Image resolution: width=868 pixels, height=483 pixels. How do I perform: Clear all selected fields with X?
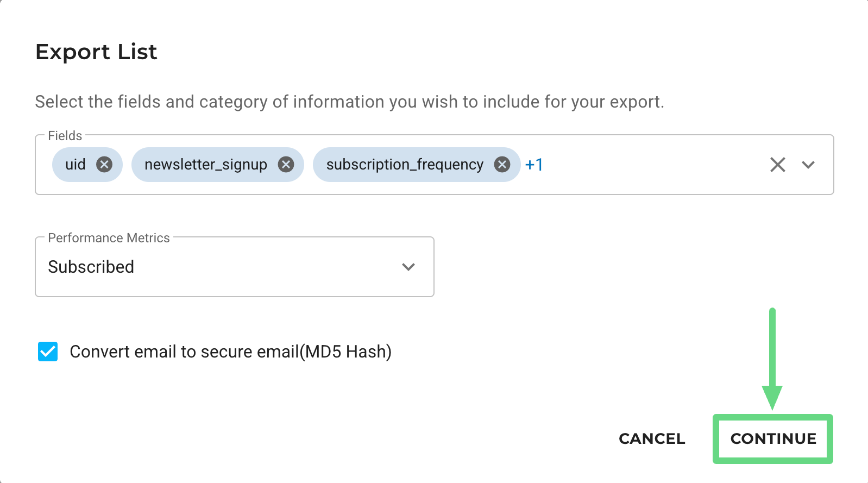pyautogui.click(x=777, y=165)
